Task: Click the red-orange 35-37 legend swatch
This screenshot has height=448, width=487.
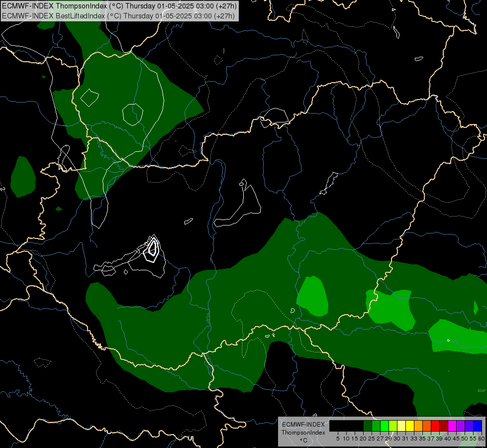Action: (x=427, y=426)
